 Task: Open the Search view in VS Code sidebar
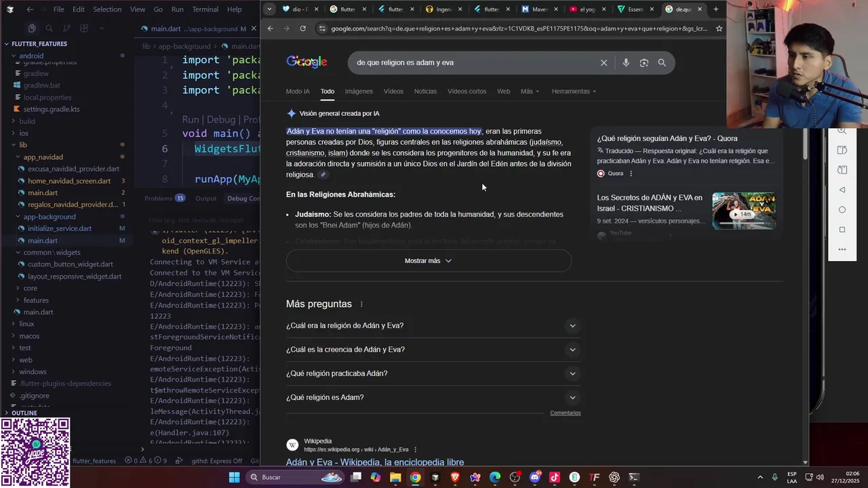coord(49,28)
